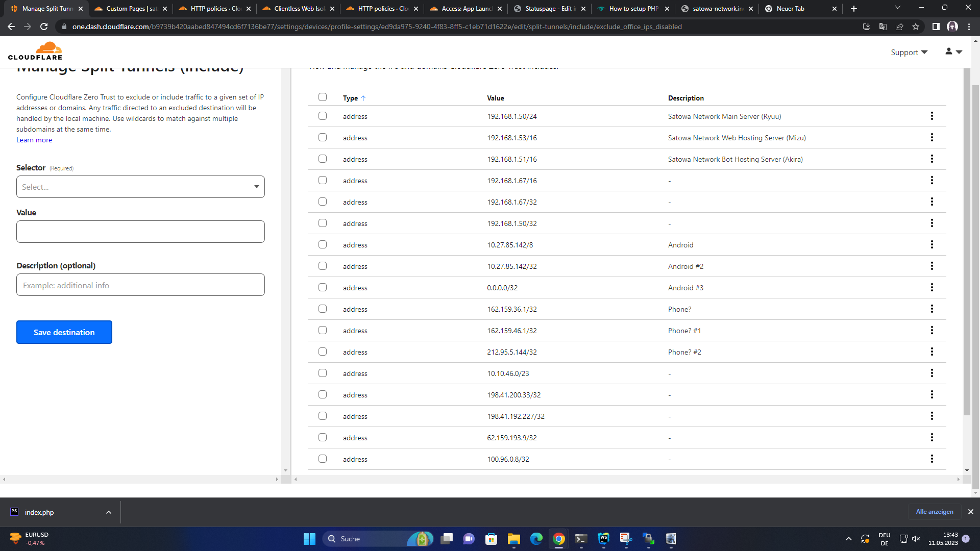Open actions menu for the 192.168.1.50/24 row
Image resolution: width=980 pixels, height=551 pixels.
pyautogui.click(x=932, y=116)
